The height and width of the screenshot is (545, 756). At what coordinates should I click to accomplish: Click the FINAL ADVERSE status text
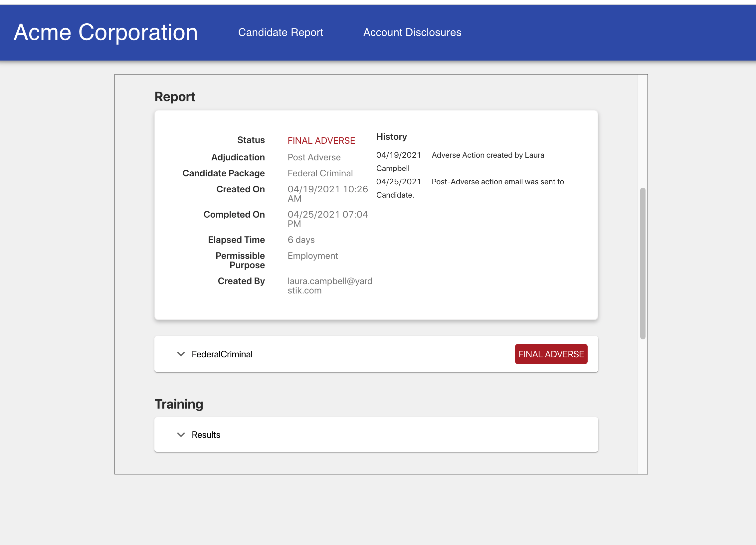pos(321,141)
